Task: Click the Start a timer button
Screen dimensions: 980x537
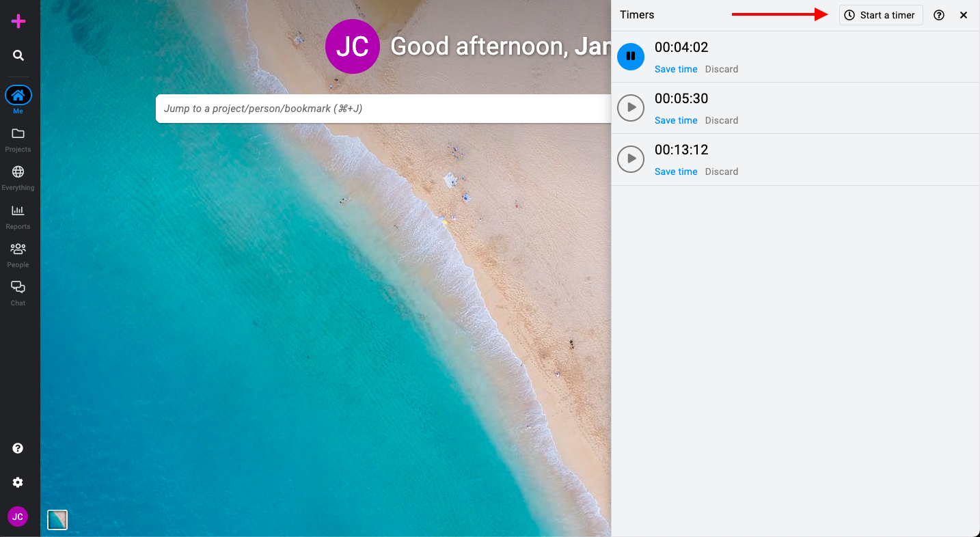Action: [x=881, y=15]
